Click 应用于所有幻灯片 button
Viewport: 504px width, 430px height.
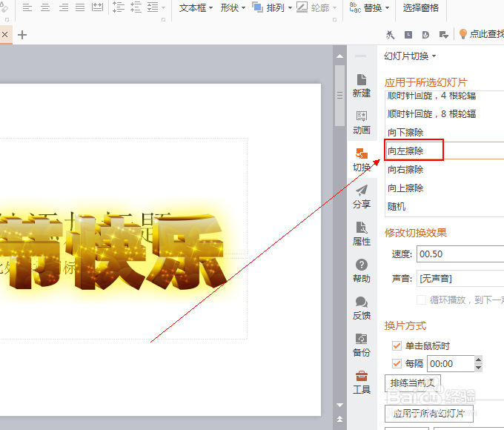pos(429,413)
